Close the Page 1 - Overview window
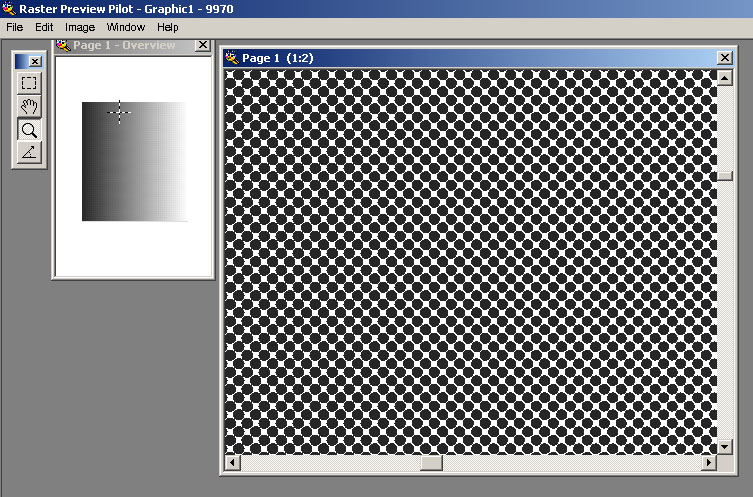Screen dimensions: 753x497 tap(203, 45)
